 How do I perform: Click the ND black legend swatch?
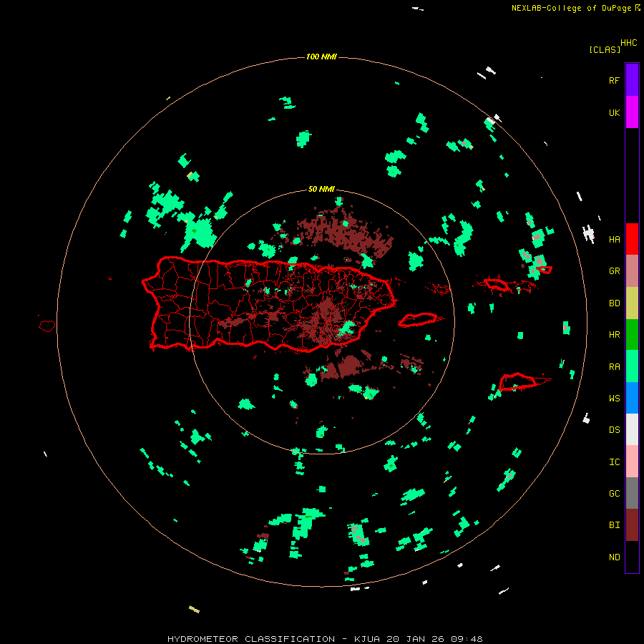pos(632,557)
